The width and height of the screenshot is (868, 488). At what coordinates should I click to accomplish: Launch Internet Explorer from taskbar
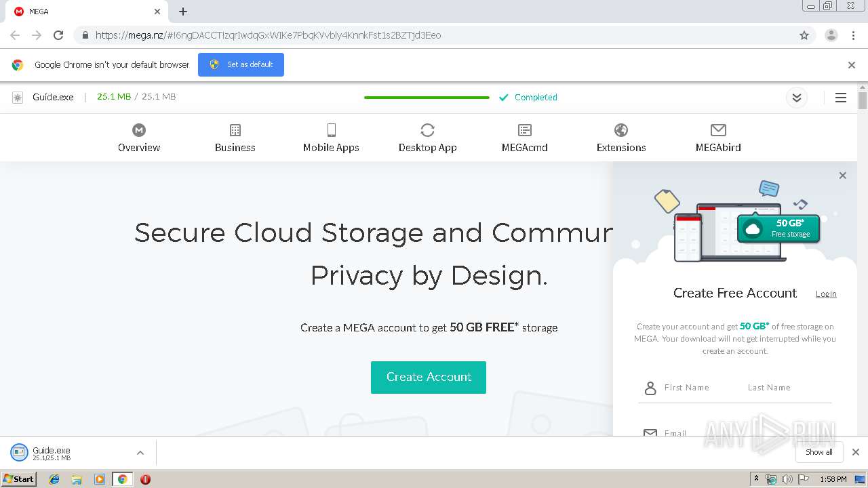[54, 479]
